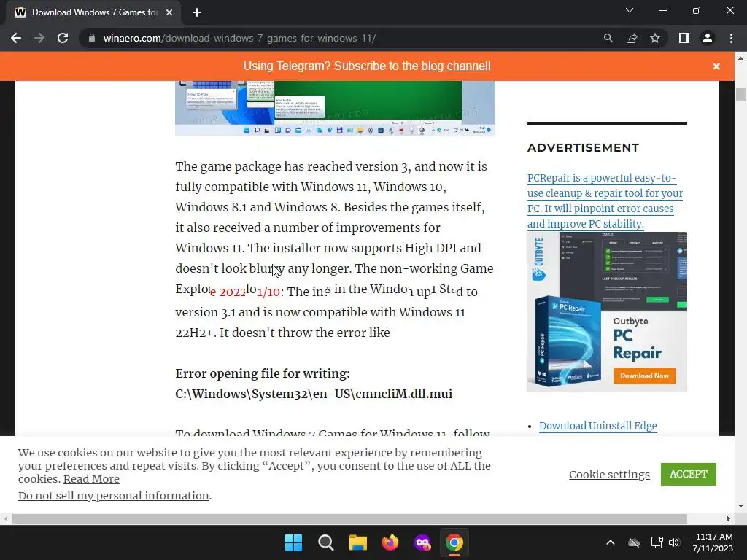Click the scroll-right arrow of horizontal scrollbar

(x=729, y=518)
